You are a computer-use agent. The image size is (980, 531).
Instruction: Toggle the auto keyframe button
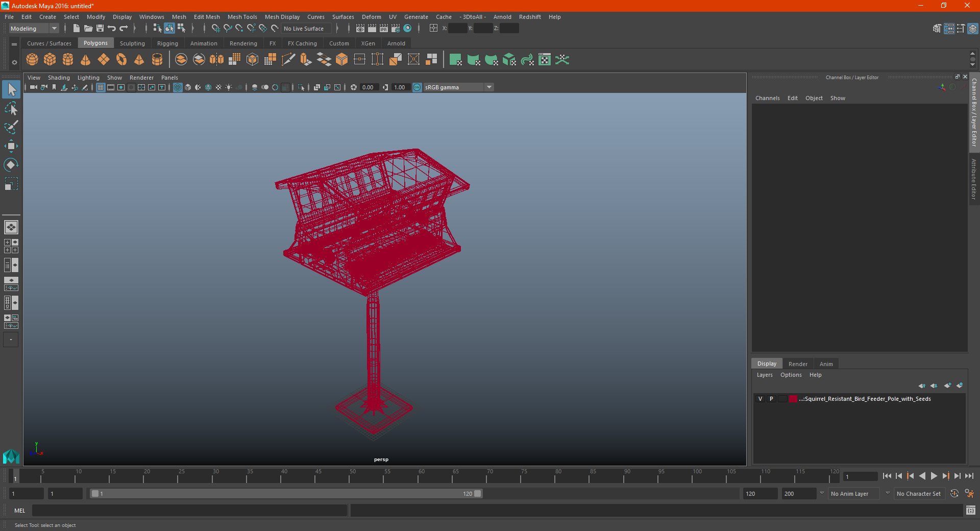[954, 494]
